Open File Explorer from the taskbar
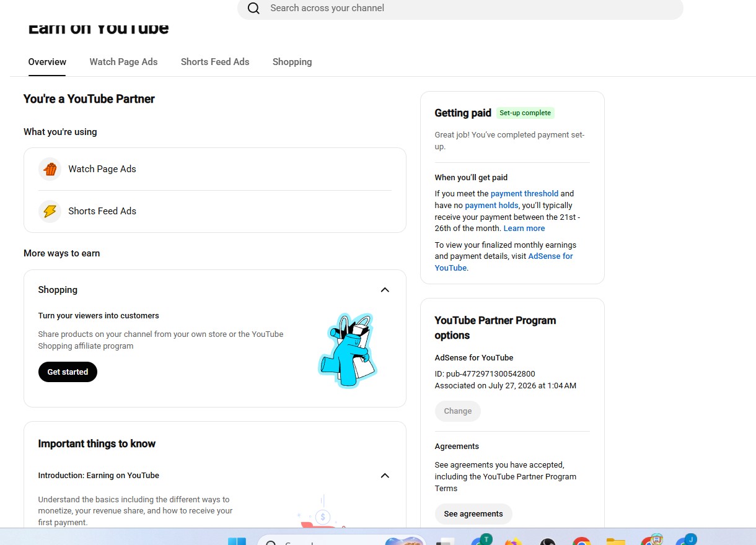The height and width of the screenshot is (545, 756). [x=615, y=541]
